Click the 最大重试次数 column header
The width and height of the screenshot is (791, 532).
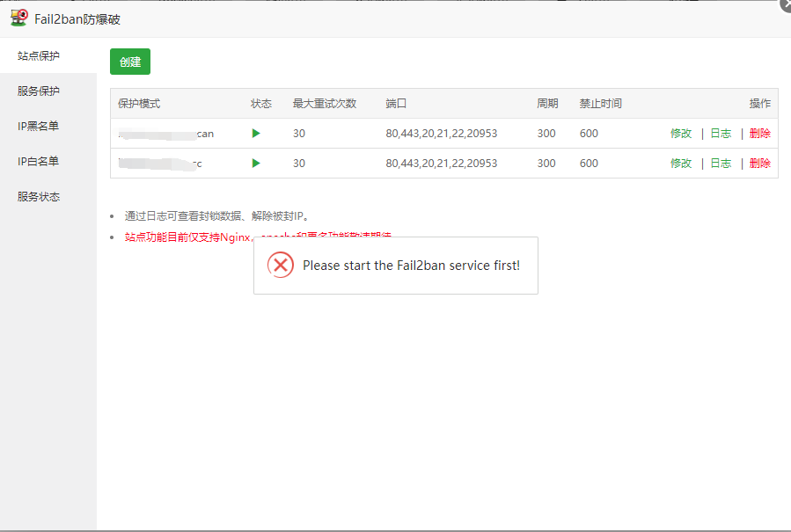tap(325, 104)
